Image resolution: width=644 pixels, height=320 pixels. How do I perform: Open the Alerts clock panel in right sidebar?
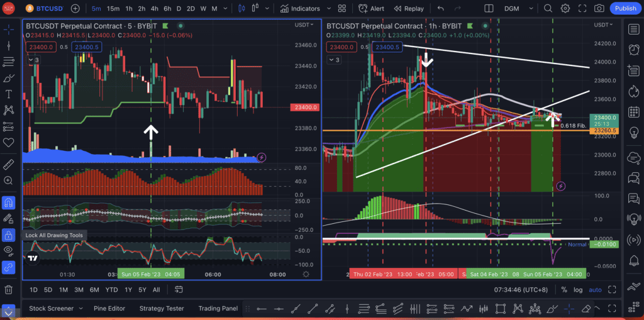(x=633, y=49)
